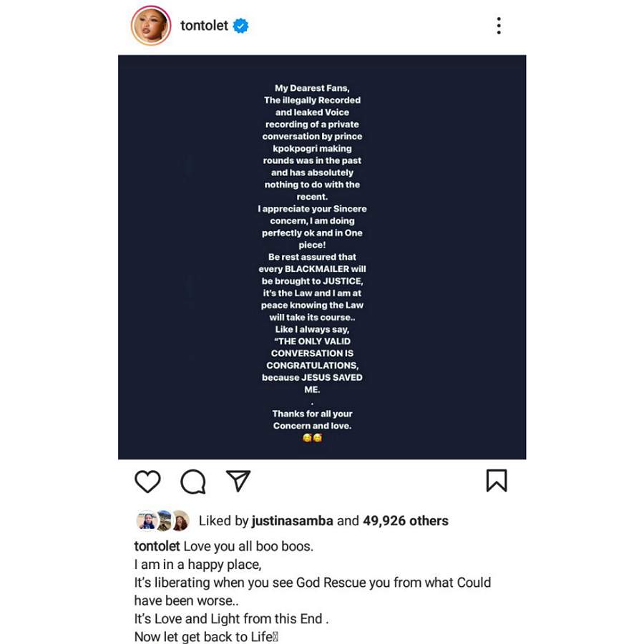Open the tontolet username in post header
Viewport: 644px width, 644px height.
click(x=204, y=26)
